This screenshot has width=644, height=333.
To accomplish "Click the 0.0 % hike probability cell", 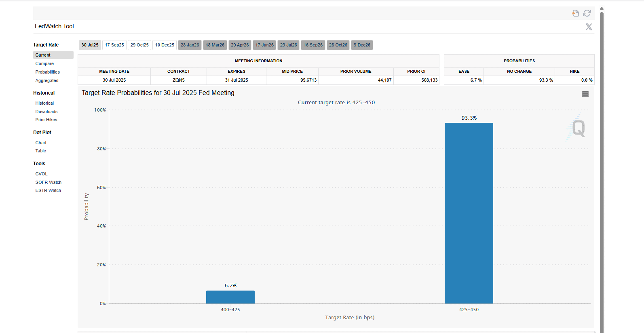I will pyautogui.click(x=574, y=80).
